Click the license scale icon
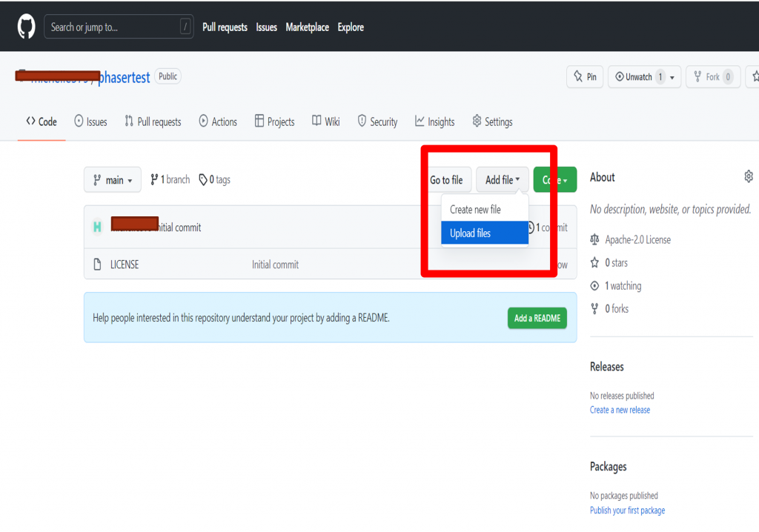Image resolution: width=759 pixels, height=532 pixels. point(595,239)
